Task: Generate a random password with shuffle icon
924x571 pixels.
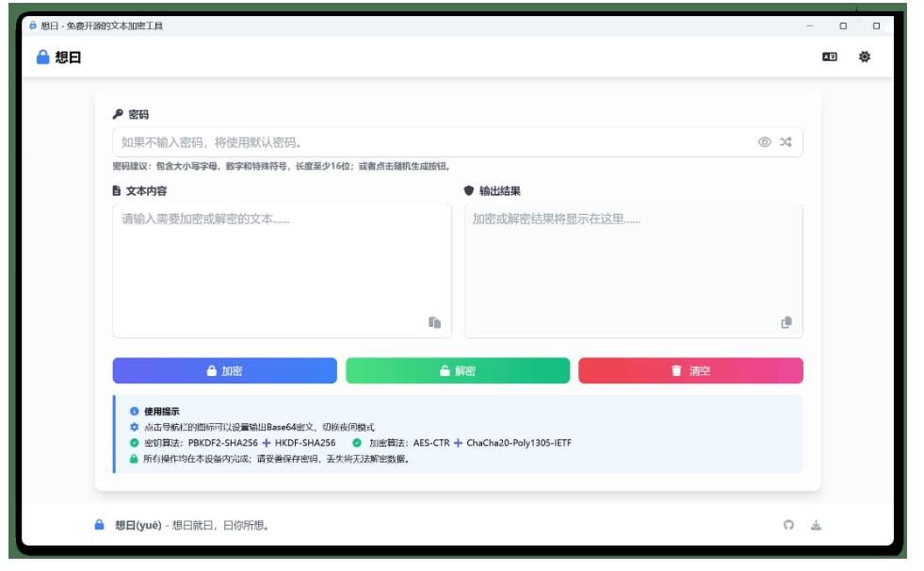Action: [786, 142]
